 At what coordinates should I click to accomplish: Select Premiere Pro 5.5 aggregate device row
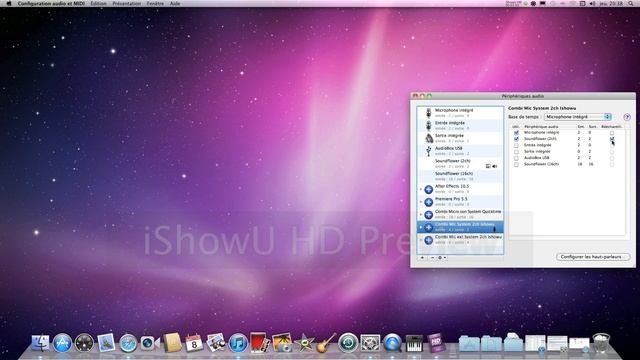click(460, 202)
